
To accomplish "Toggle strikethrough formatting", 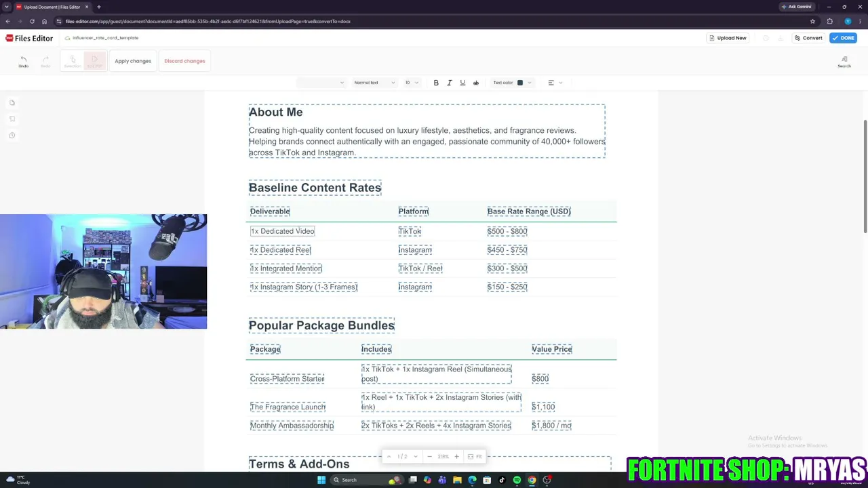I will [x=476, y=83].
